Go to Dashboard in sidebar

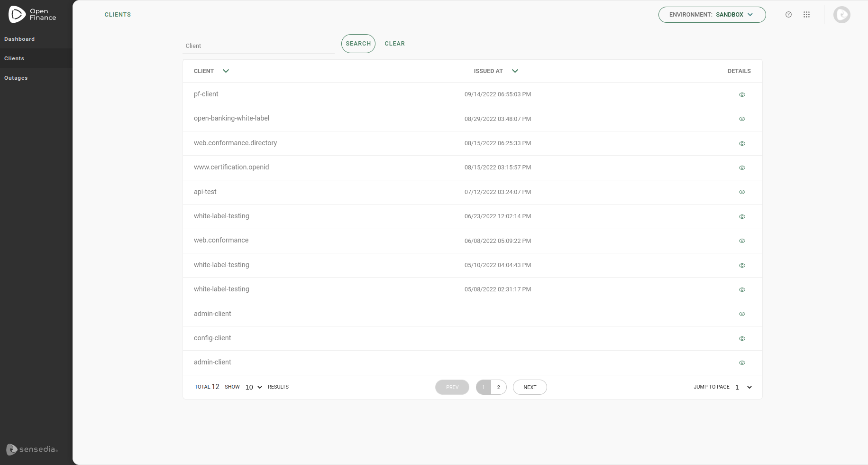coord(19,39)
